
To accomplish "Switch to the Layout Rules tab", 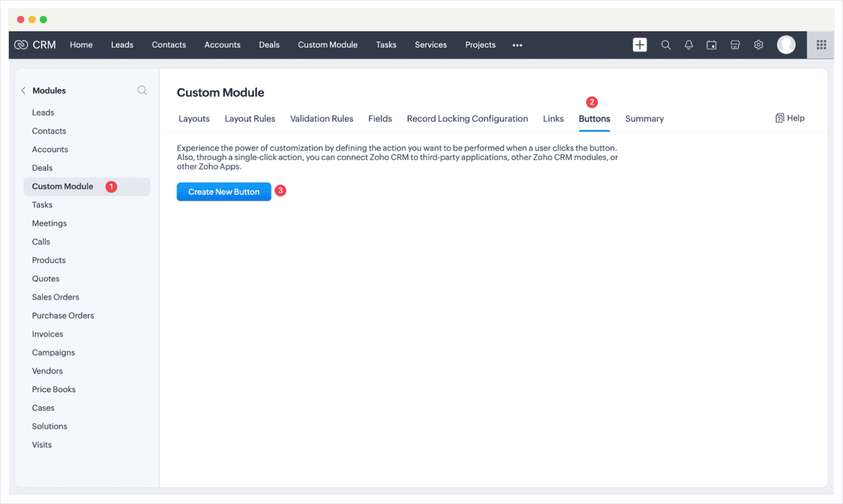I will pyautogui.click(x=250, y=118).
